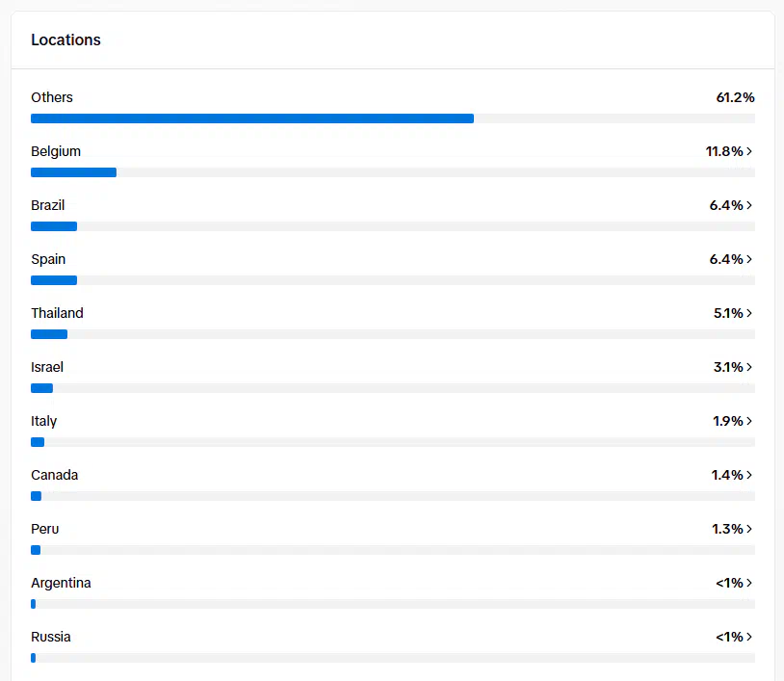This screenshot has width=784, height=681.
Task: Expand the Brazil location chevron
Action: [x=749, y=205]
